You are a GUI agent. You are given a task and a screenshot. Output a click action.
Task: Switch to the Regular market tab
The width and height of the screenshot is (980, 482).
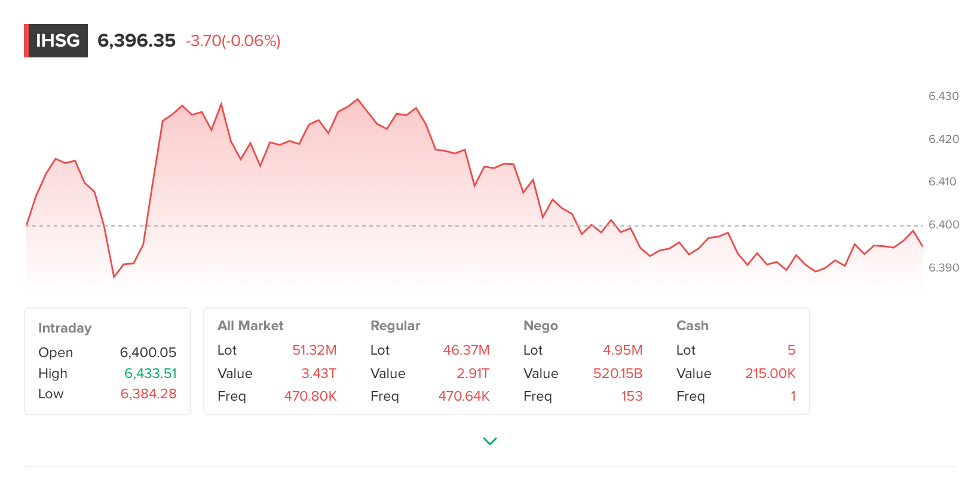pyautogui.click(x=395, y=325)
